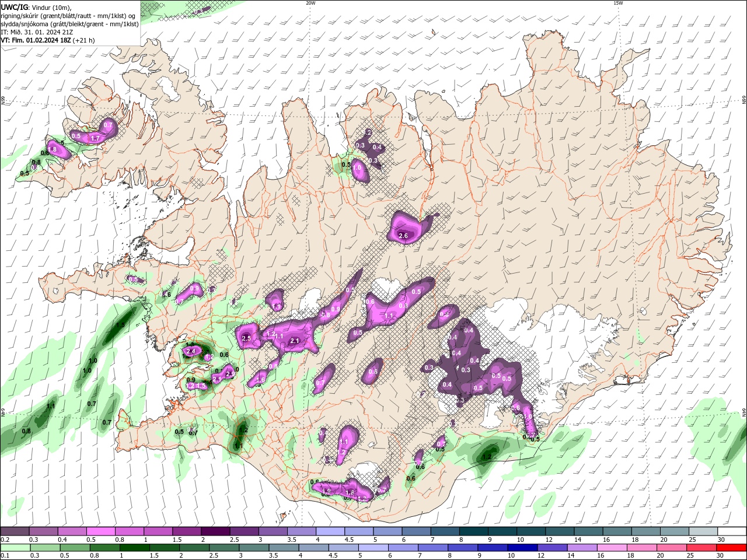
Task: Select the deep blue swatch labeled 10 in the lower scale
Action: coord(522,548)
